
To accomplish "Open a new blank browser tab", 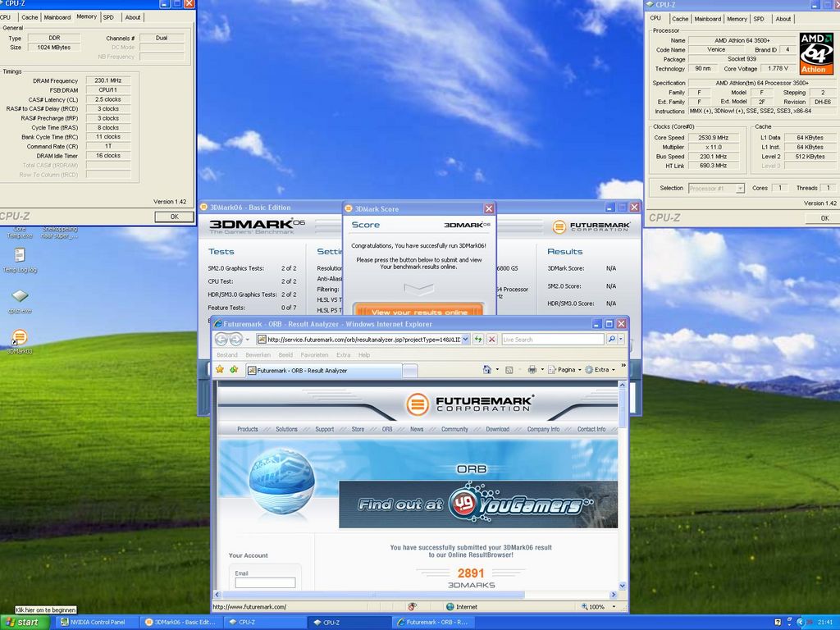I will (410, 370).
